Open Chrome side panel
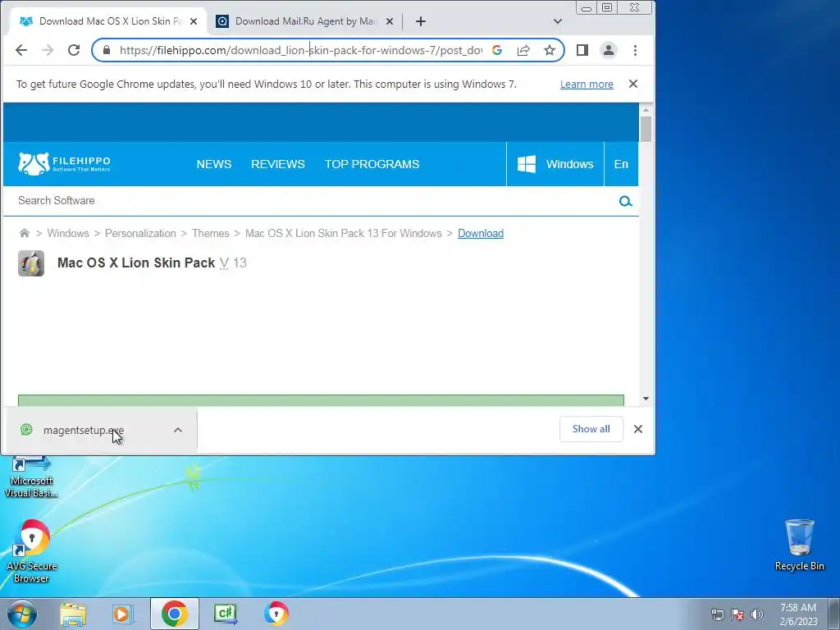Image resolution: width=840 pixels, height=630 pixels. 582,50
